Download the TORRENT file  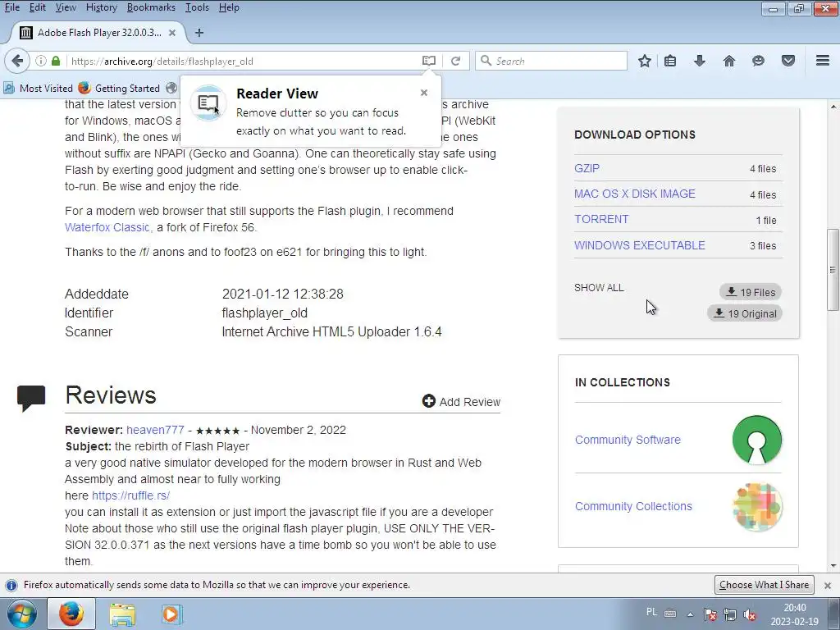click(601, 219)
